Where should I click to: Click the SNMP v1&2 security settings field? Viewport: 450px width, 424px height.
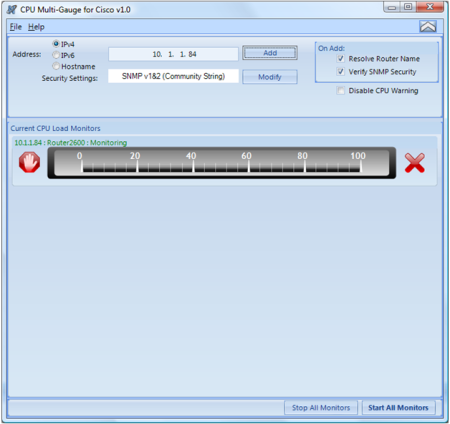[x=173, y=76]
